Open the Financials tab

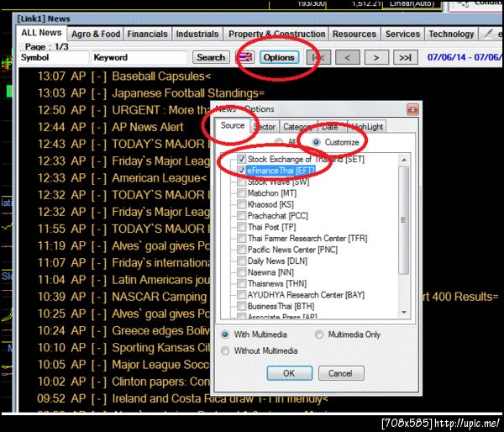148,34
